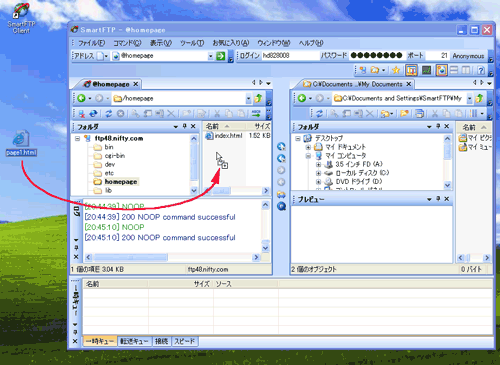The image size is (500, 365).
Task: Select cgi-bin folder in remote tree
Action: point(115,156)
